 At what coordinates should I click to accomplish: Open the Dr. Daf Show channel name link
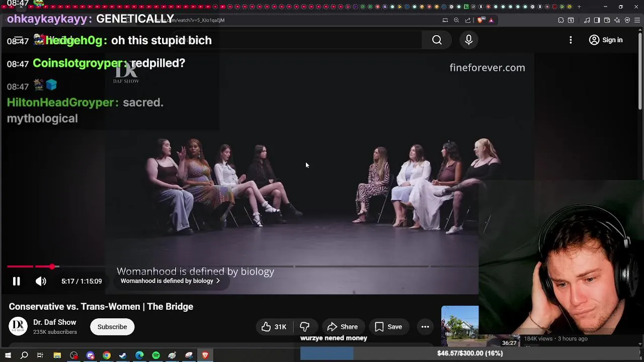55,322
